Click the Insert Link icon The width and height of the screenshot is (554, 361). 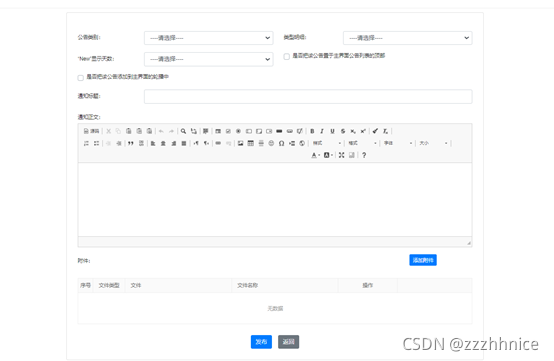[x=218, y=143]
